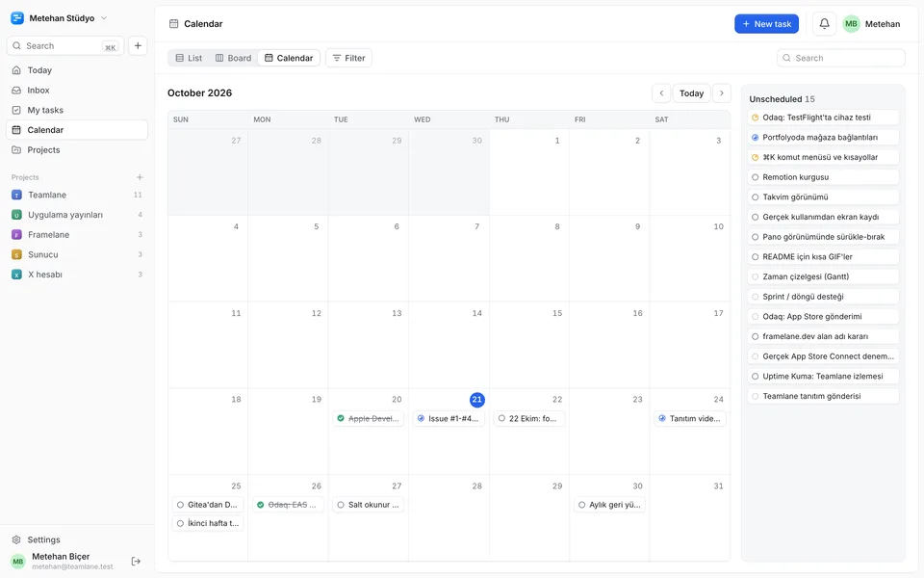
Task: Toggle status circle of Issue #1-#4 task
Action: 421,419
